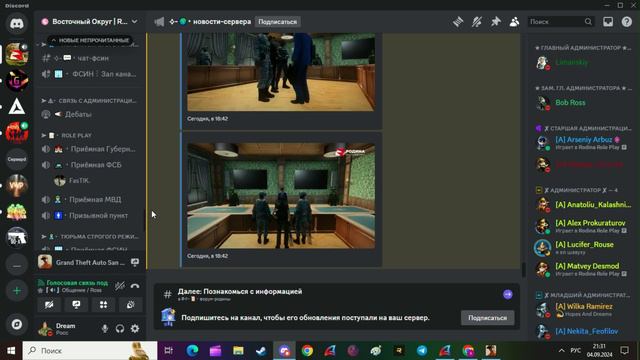
Task: Share Grand Theft Auto San screen icon
Action: [135, 262]
